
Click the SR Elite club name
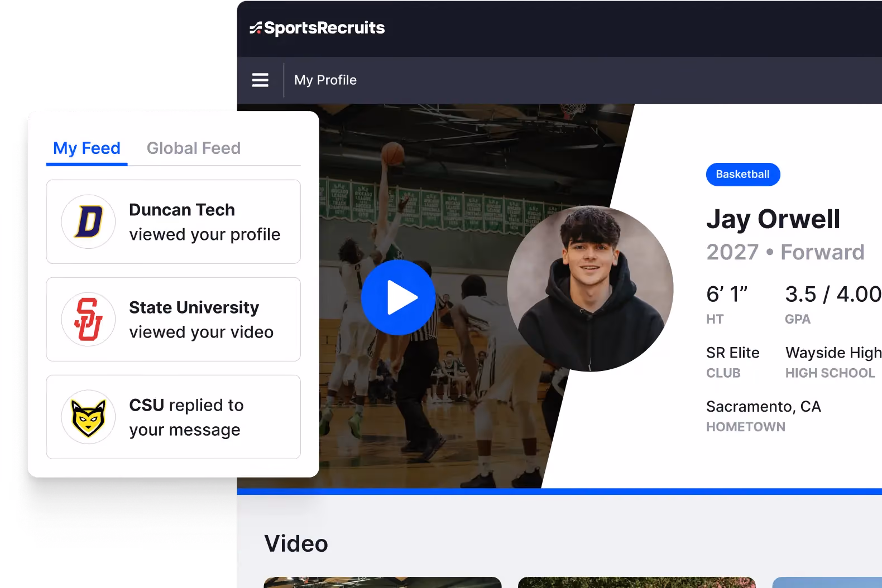(733, 353)
